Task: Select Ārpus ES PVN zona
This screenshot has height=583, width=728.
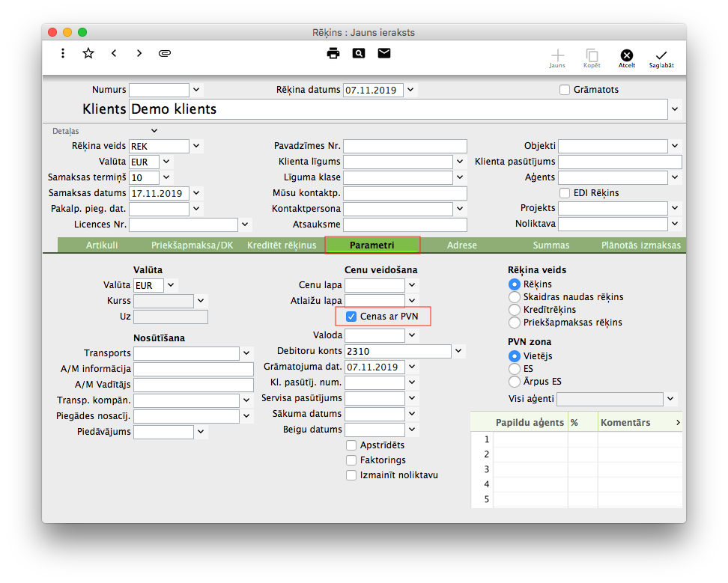Action: tap(515, 381)
